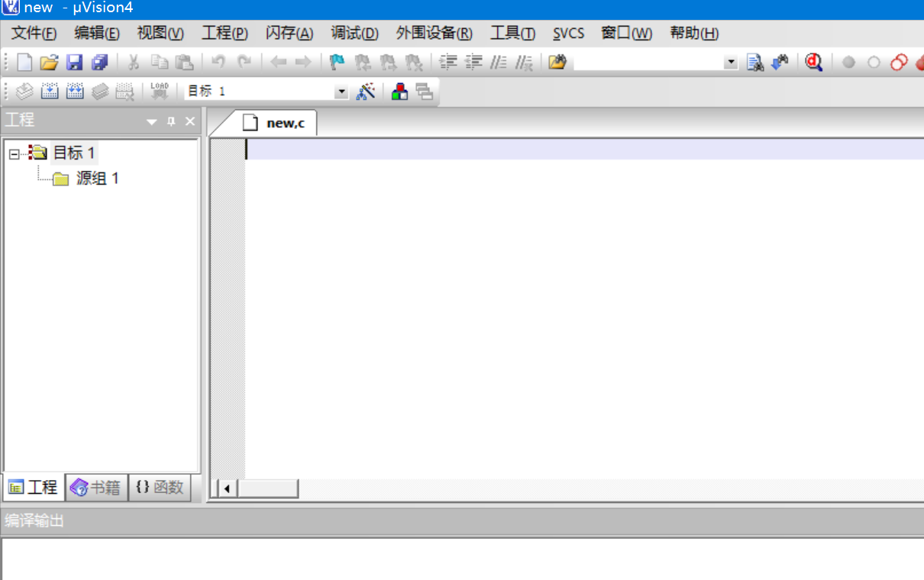Open the 视图(V) menu
This screenshot has width=924, height=580.
[x=160, y=33]
